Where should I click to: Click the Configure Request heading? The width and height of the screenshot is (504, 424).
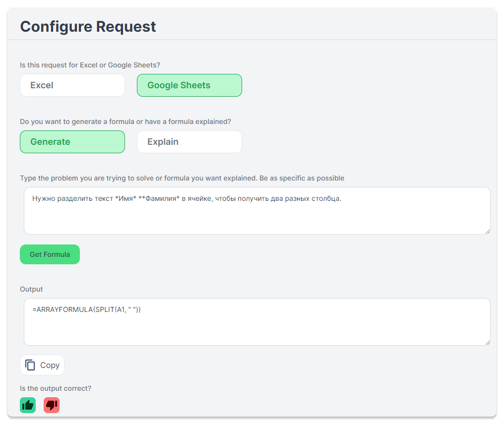88,26
